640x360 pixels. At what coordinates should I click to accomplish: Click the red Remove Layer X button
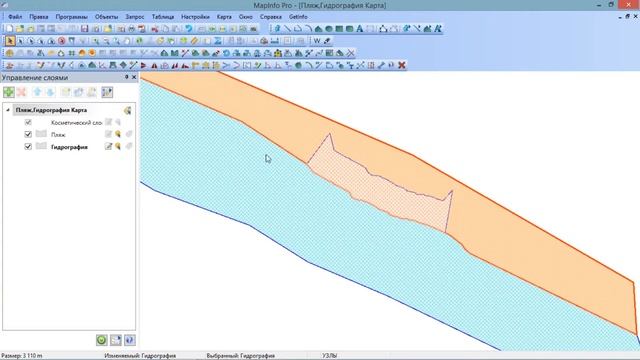click(21, 92)
